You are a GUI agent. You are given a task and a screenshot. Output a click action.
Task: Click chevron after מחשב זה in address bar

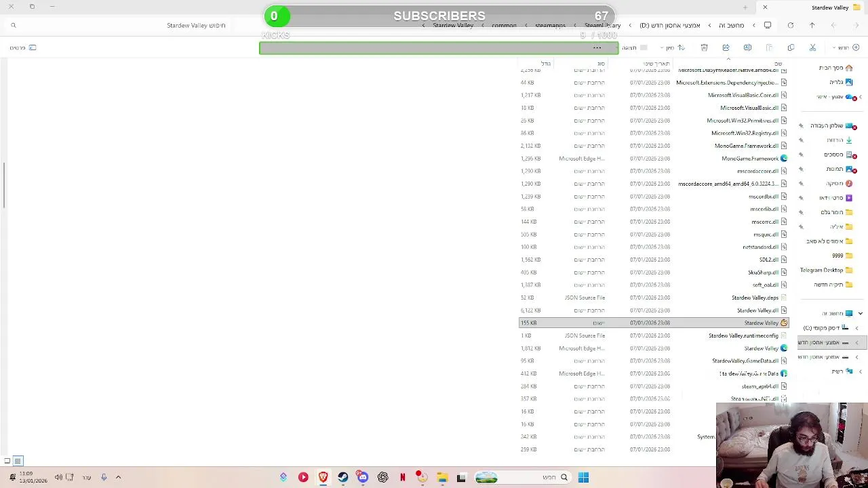pos(709,25)
